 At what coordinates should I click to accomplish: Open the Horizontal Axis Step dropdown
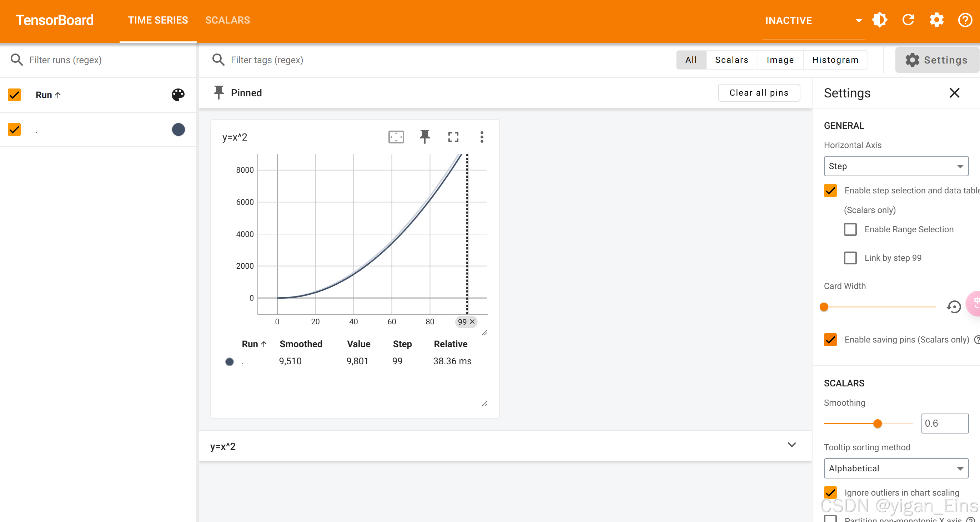pyautogui.click(x=896, y=166)
